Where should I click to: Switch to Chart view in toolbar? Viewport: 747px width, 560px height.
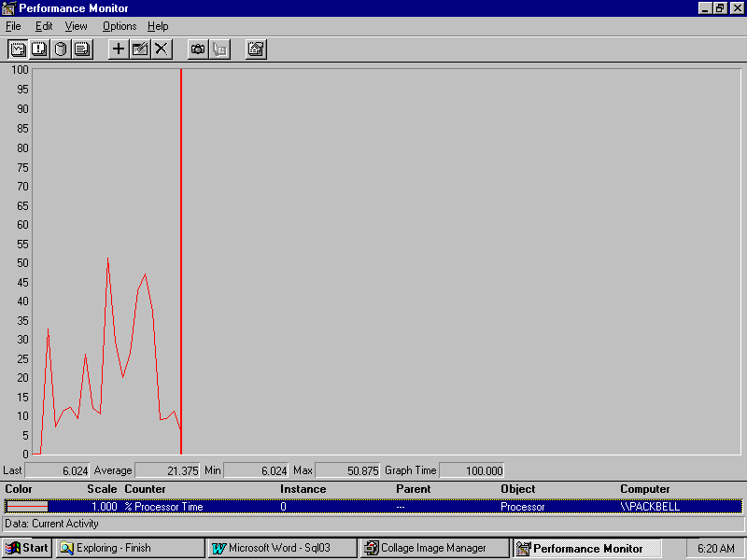[18, 49]
